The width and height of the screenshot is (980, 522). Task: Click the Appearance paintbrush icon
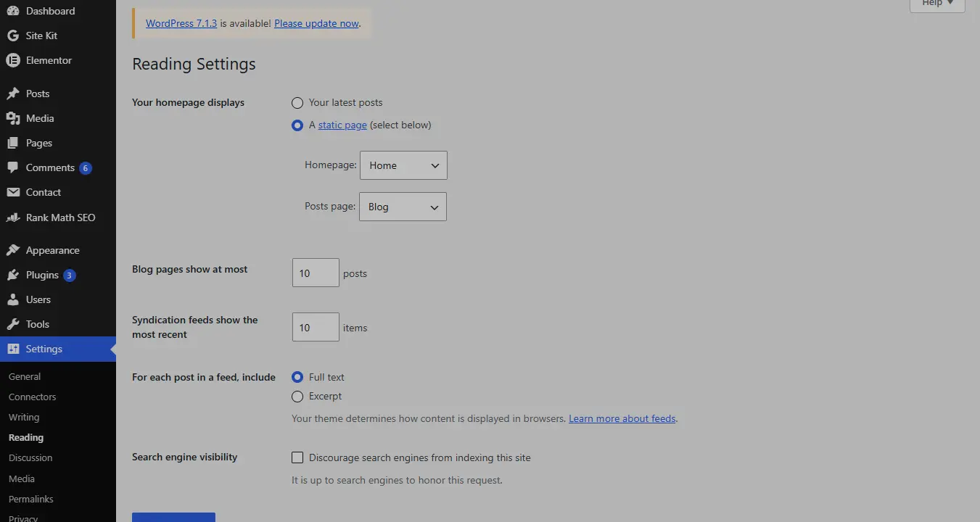[x=12, y=250]
